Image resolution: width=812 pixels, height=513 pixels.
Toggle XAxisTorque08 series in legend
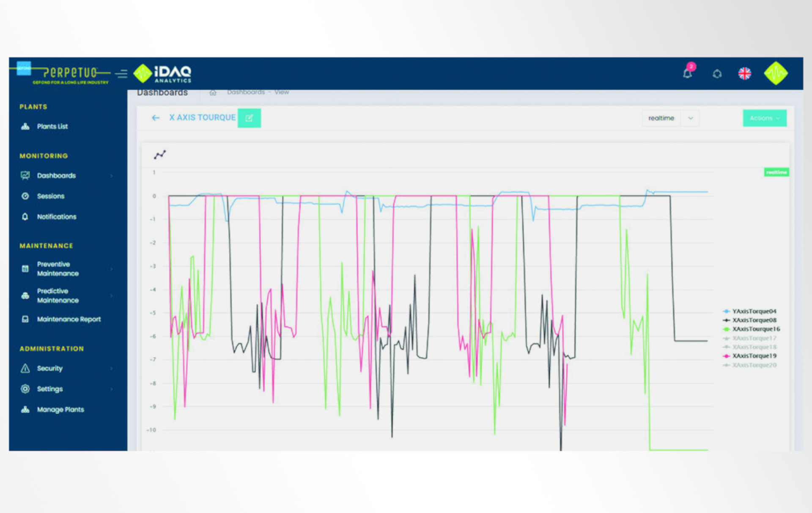[x=749, y=320]
